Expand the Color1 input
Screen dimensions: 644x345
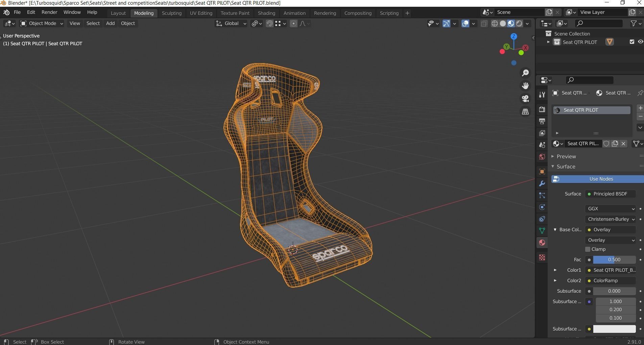(x=555, y=270)
